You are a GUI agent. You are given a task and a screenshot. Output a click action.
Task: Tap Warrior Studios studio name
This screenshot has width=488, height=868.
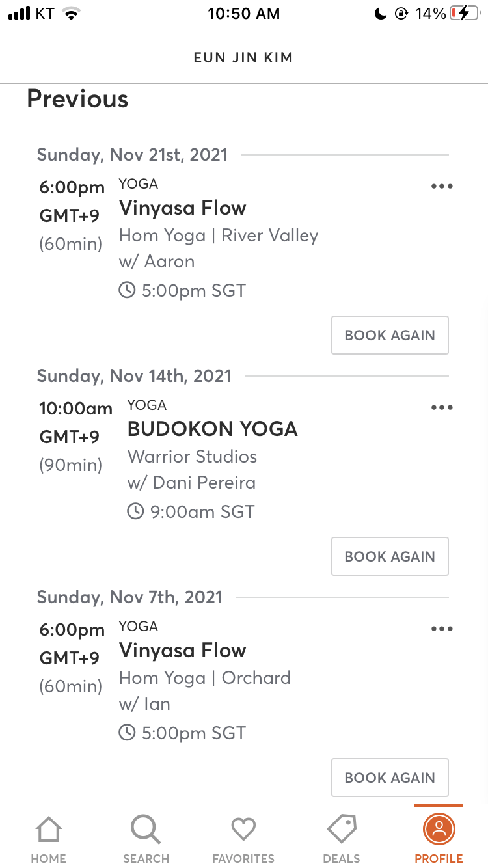point(192,457)
